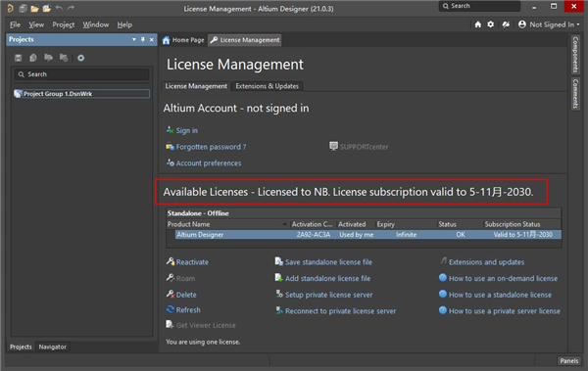Screen dimensions: 588x371
Task: Click the open project folder icon in Projects panel
Action: pos(48,58)
